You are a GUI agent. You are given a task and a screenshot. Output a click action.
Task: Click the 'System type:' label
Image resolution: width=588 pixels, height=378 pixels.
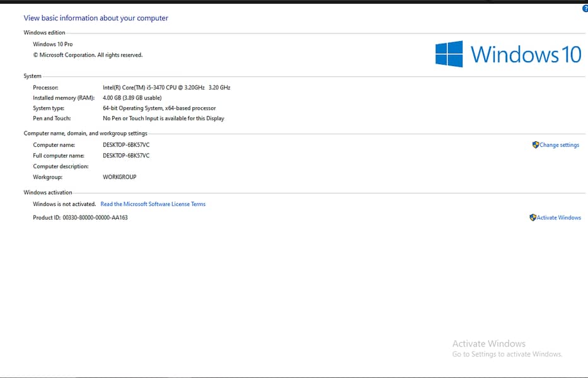[49, 108]
